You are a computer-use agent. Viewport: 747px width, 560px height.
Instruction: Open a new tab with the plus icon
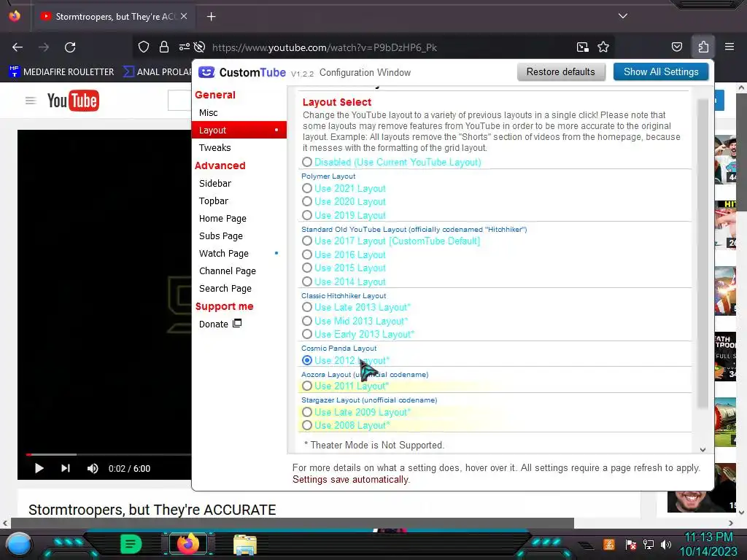point(211,17)
